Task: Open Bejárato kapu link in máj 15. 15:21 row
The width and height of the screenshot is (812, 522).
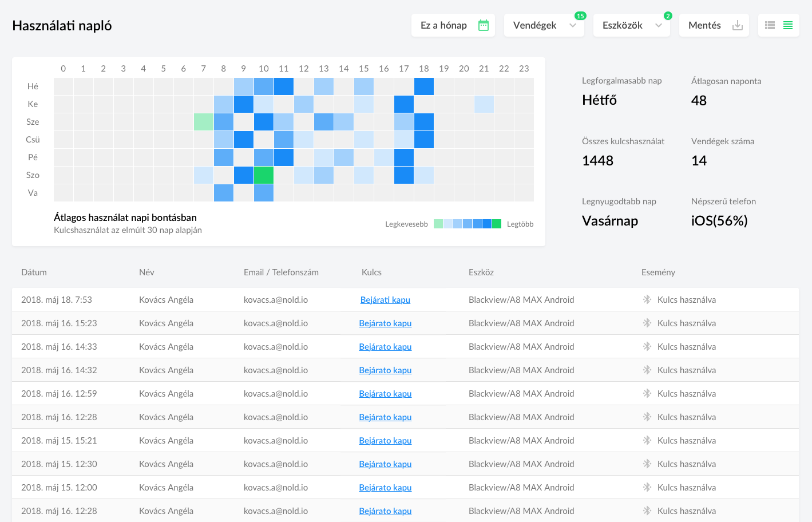Action: [385, 440]
